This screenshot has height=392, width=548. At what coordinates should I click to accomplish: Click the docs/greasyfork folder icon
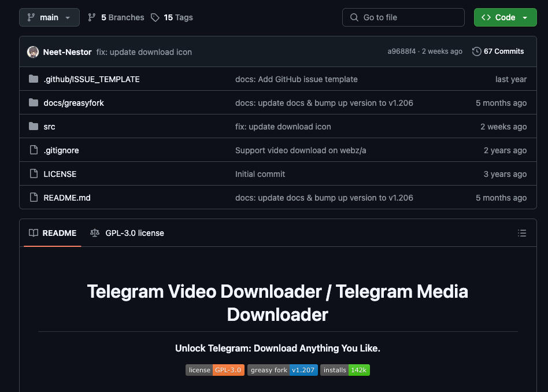34,102
